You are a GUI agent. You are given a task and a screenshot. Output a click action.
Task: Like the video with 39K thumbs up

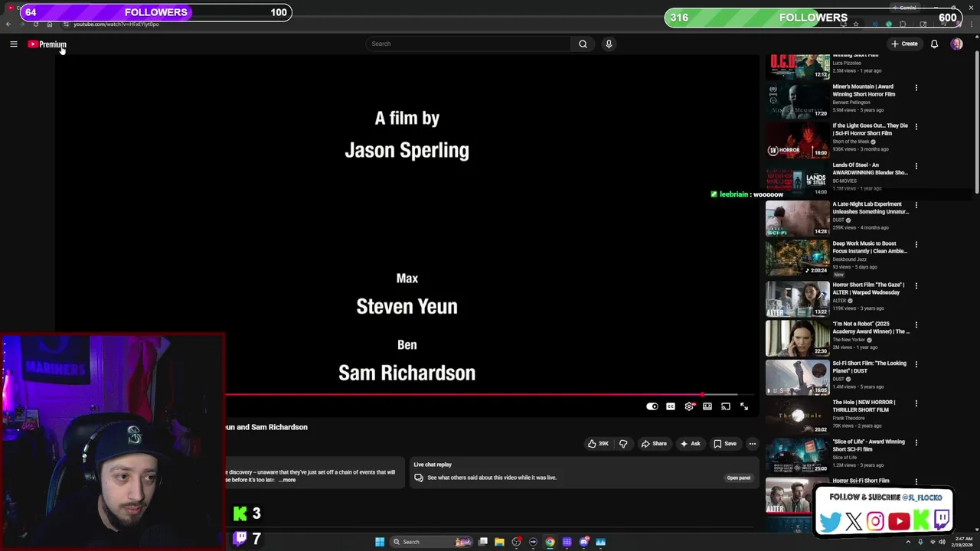(598, 444)
